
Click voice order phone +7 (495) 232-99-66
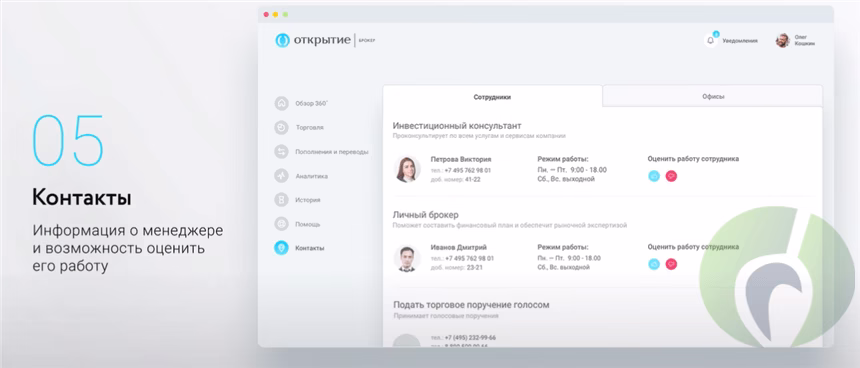pyautogui.click(x=470, y=337)
